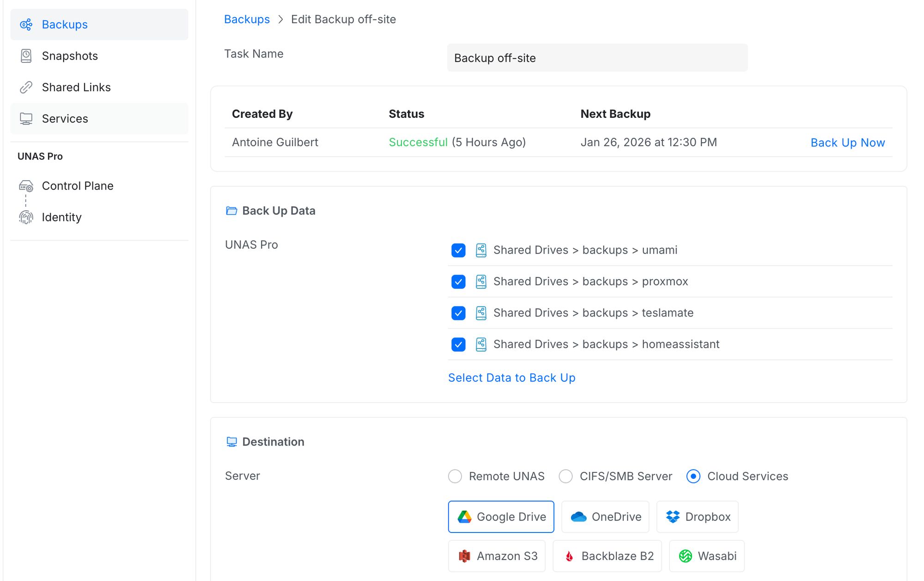Viewport: 924px width, 581px height.
Task: Go to the Services section
Action: coord(65,119)
